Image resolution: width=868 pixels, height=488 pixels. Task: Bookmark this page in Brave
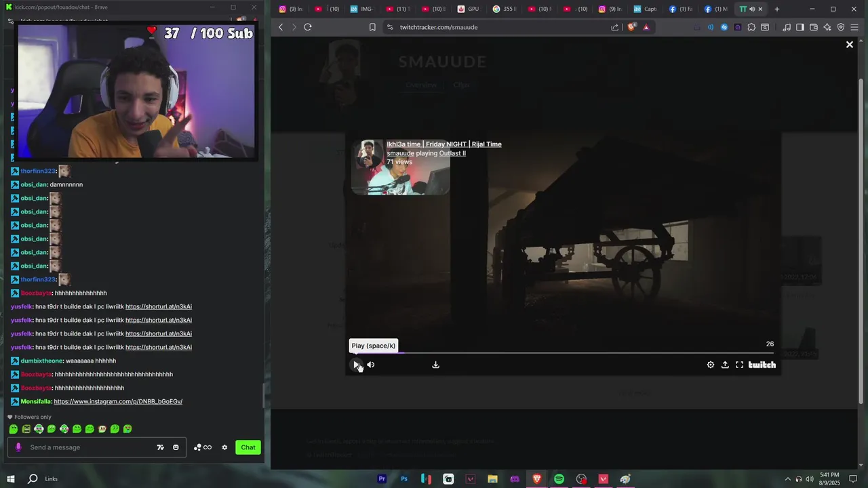[x=372, y=27]
